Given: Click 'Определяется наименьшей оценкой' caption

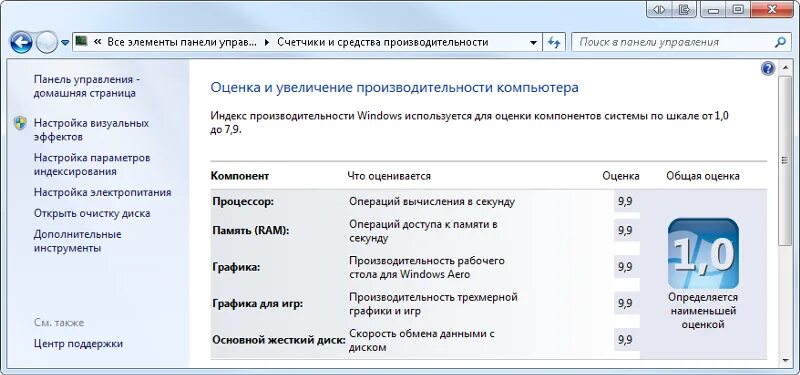Looking at the screenshot, I should (703, 311).
